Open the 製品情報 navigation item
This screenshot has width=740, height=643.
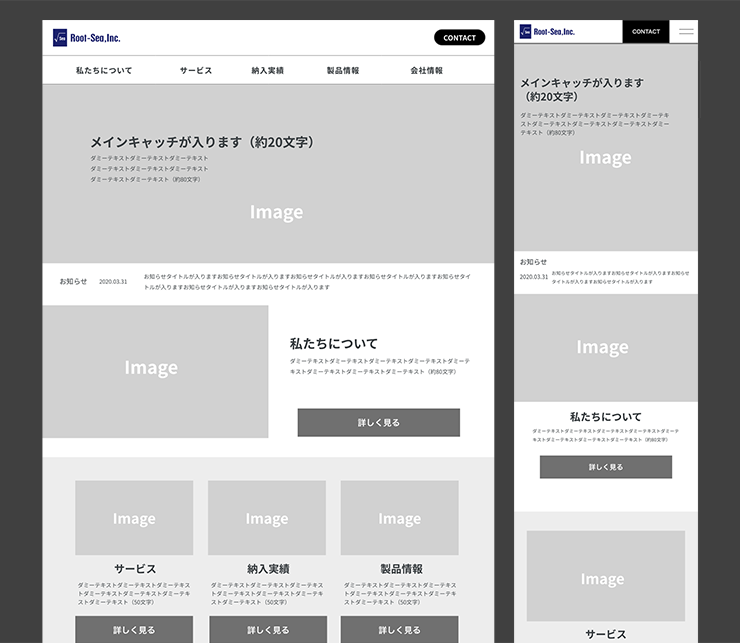pos(343,70)
